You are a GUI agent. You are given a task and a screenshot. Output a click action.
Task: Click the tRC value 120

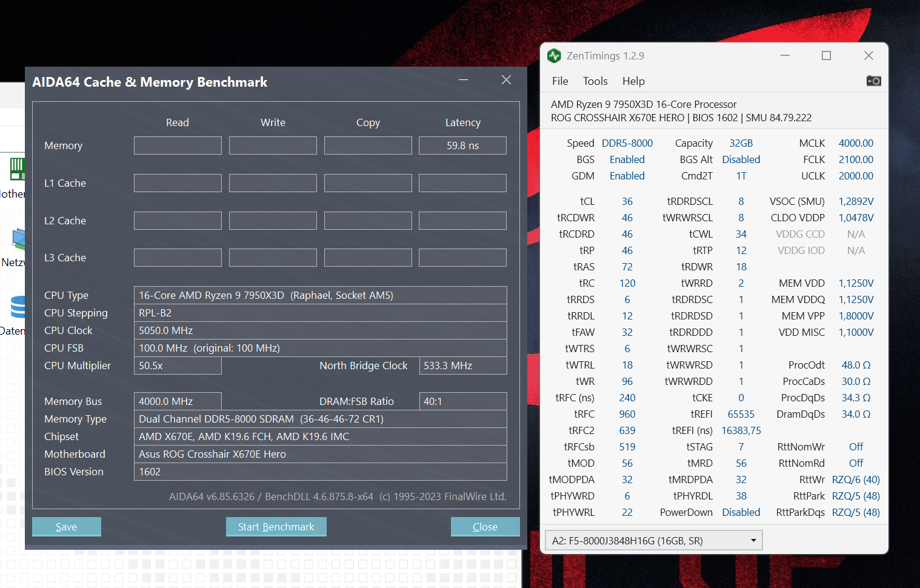click(627, 283)
